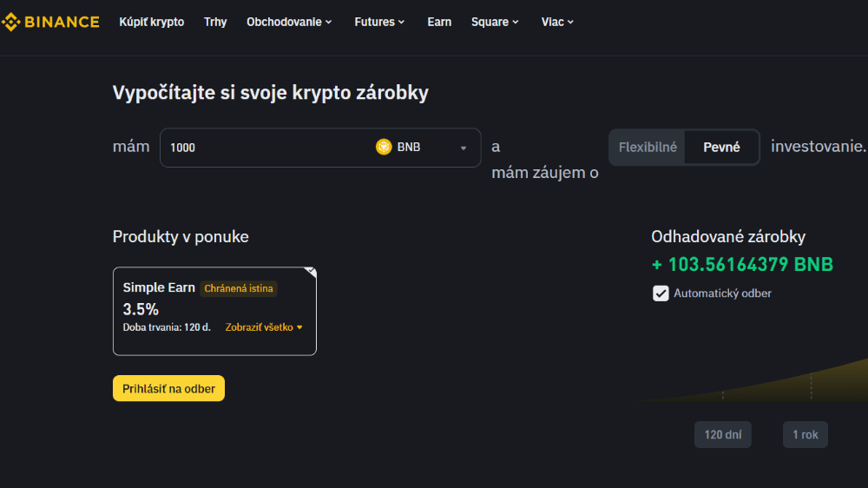This screenshot has height=488, width=868.
Task: Expand Zobraziť všetko durations
Action: [x=264, y=327]
